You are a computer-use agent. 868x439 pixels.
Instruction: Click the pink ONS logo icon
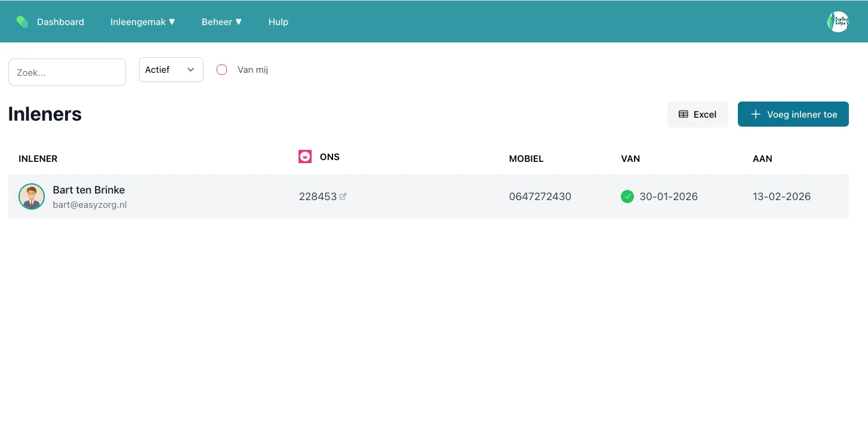305,156
